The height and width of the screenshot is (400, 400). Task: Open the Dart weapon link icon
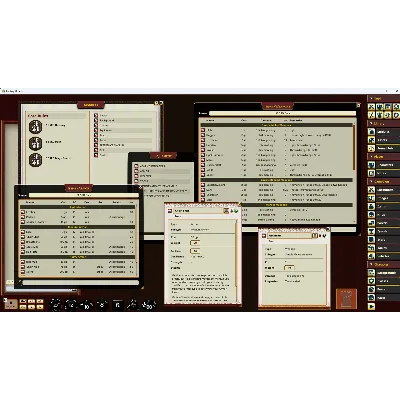pyautogui.click(x=203, y=190)
